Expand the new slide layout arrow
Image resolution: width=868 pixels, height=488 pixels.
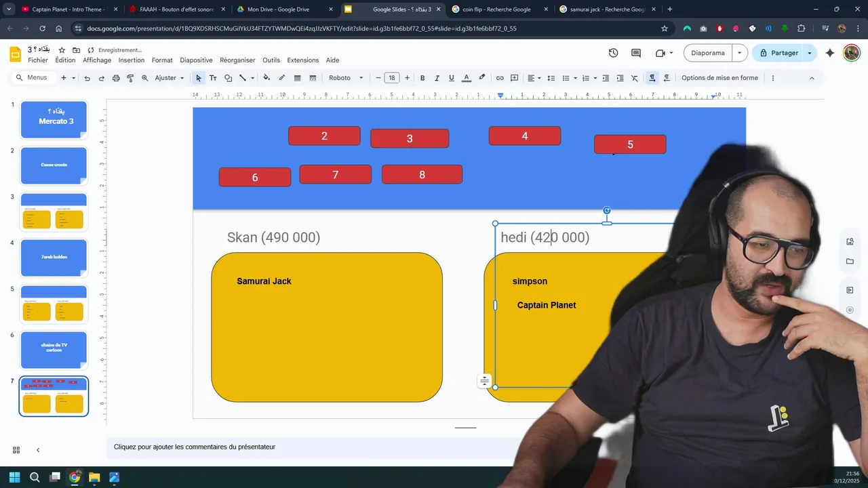(73, 78)
